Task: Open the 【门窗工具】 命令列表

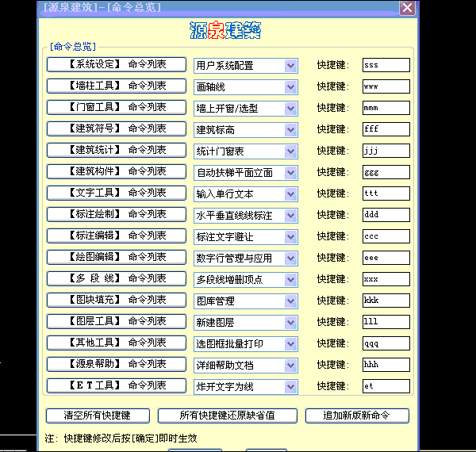Action: click(117, 107)
